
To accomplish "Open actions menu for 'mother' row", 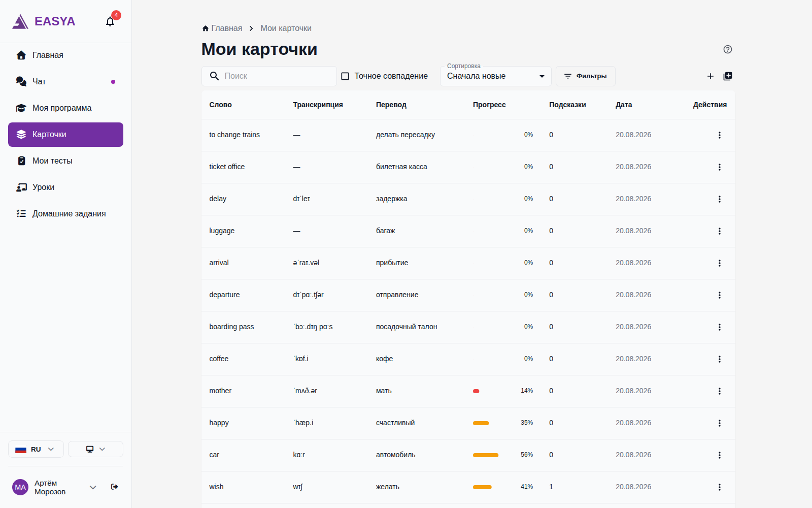I will [x=719, y=391].
